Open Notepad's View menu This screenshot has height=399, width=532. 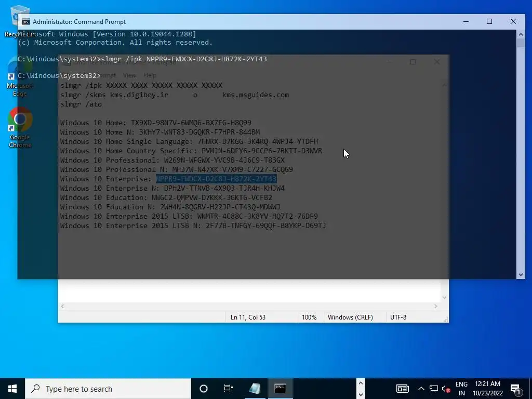coord(129,75)
